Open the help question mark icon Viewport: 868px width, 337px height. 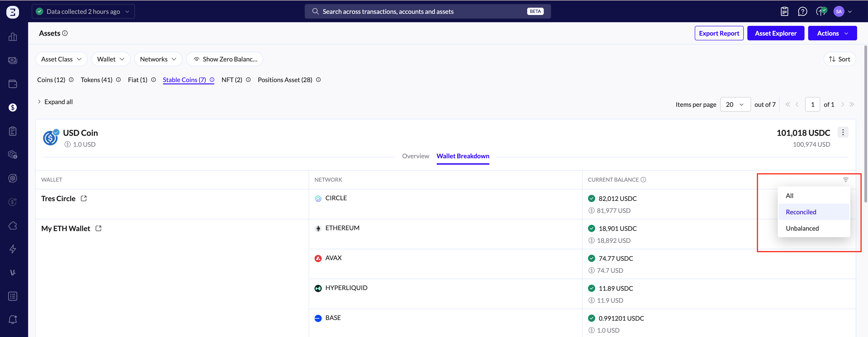[x=803, y=12]
